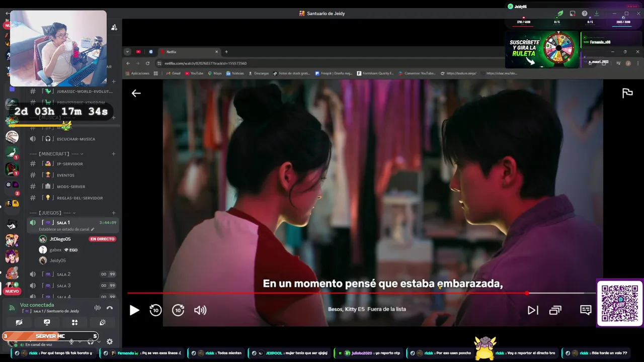Share your screen in Discord
Viewport: 644px width, 362px height.
[x=47, y=322]
